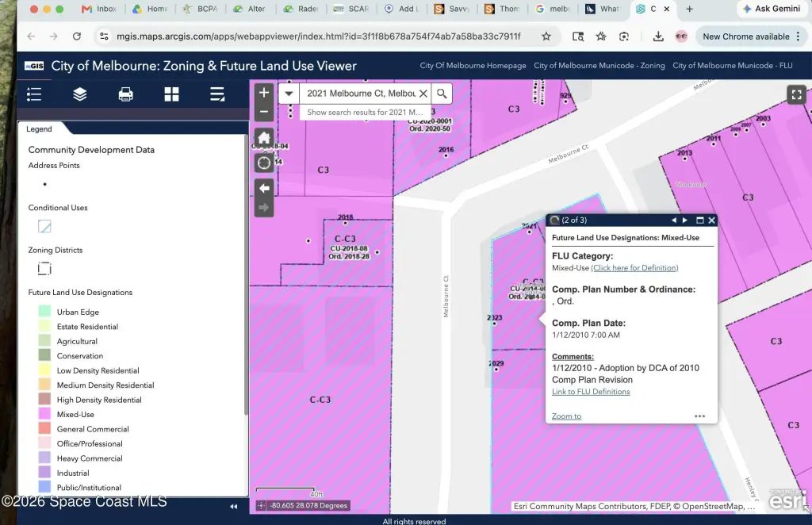Screen dimensions: 812x525
Task: Show next popup feature arrow
Action: click(x=685, y=220)
